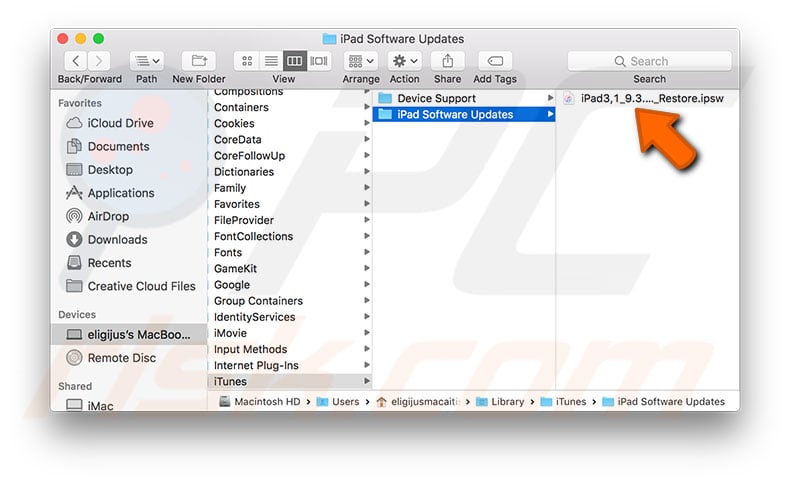The image size is (790, 483).
Task: Open the Path dropdown in the toolbar
Action: pos(146,61)
